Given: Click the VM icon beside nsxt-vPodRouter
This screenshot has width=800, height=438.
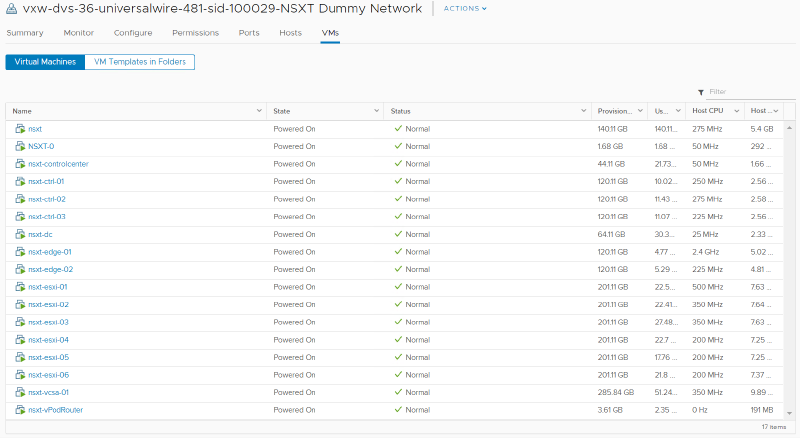Looking at the screenshot, I should coord(20,410).
